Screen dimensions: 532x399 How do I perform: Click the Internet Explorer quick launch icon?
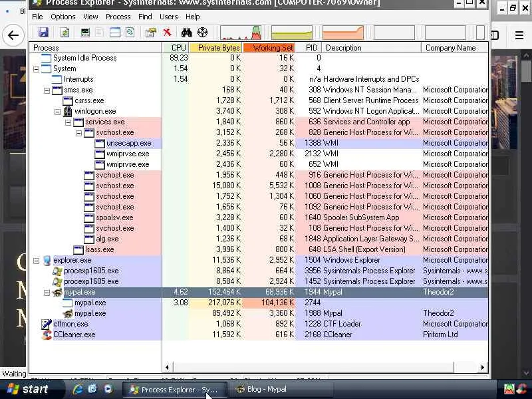78,389
